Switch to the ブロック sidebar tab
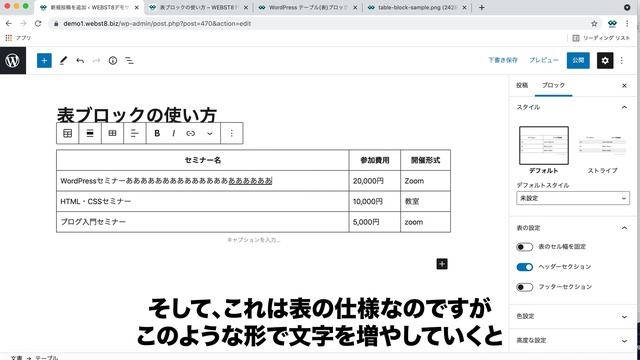640x360 pixels. [x=553, y=85]
